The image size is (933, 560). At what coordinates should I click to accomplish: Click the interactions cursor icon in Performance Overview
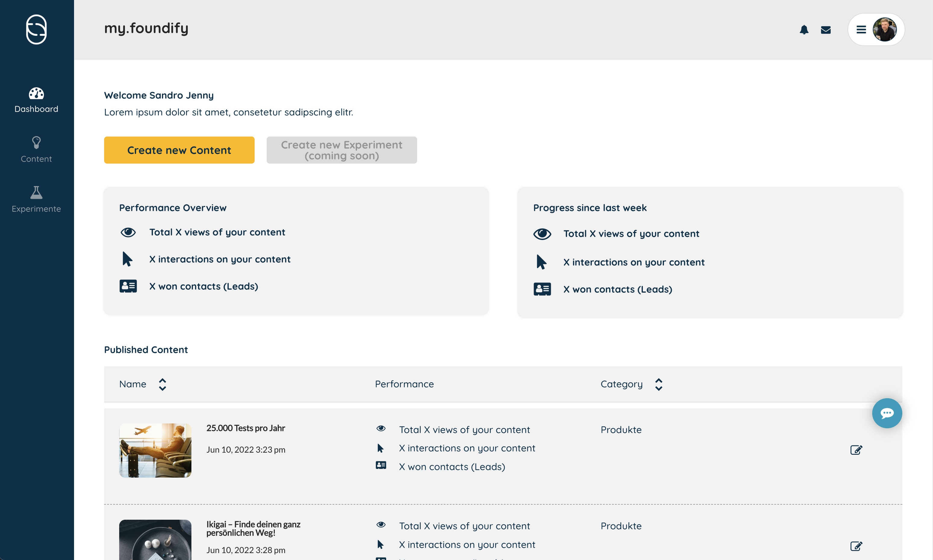[x=128, y=259]
